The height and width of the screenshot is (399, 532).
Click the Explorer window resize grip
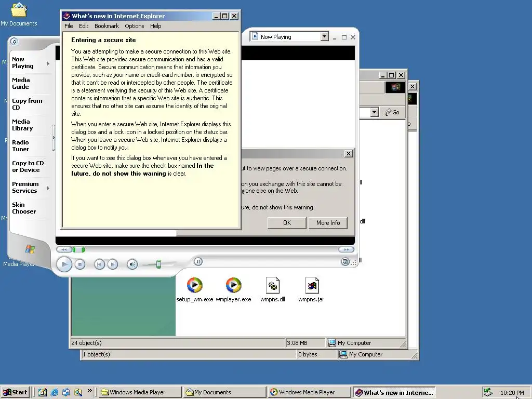pos(403,345)
